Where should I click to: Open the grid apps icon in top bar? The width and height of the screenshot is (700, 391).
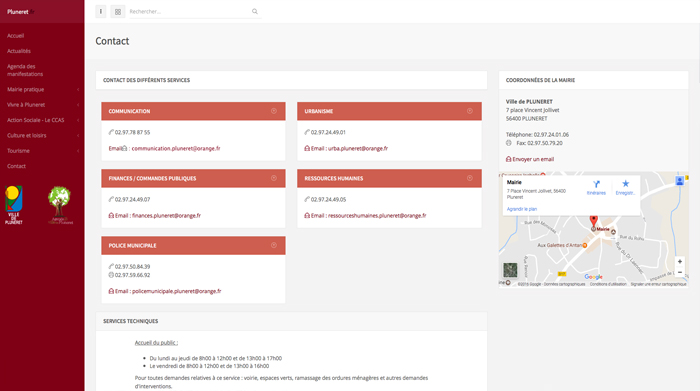118,12
